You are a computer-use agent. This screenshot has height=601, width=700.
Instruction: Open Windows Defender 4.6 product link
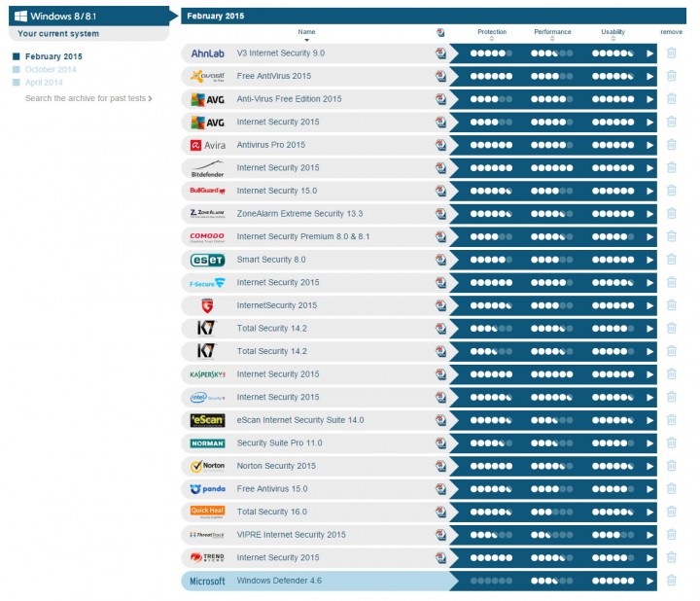279,581
